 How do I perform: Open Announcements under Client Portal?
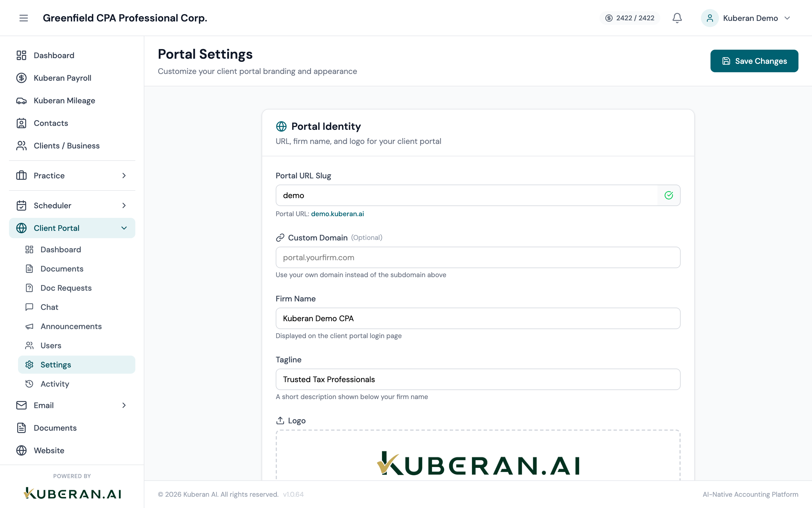(x=76, y=326)
